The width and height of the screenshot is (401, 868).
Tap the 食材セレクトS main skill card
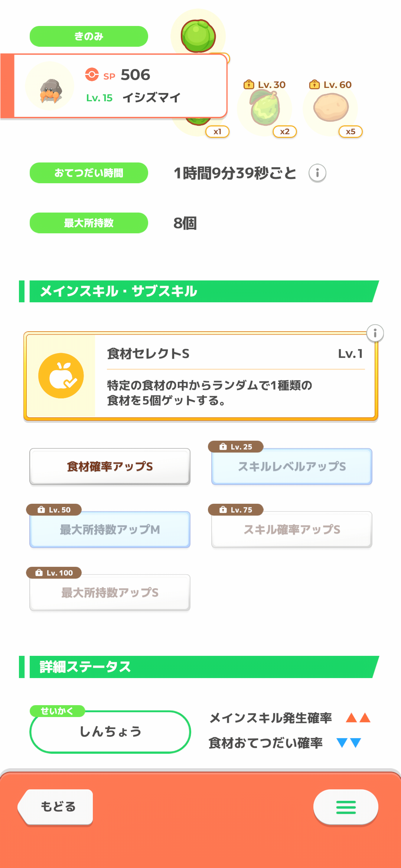click(x=234, y=376)
